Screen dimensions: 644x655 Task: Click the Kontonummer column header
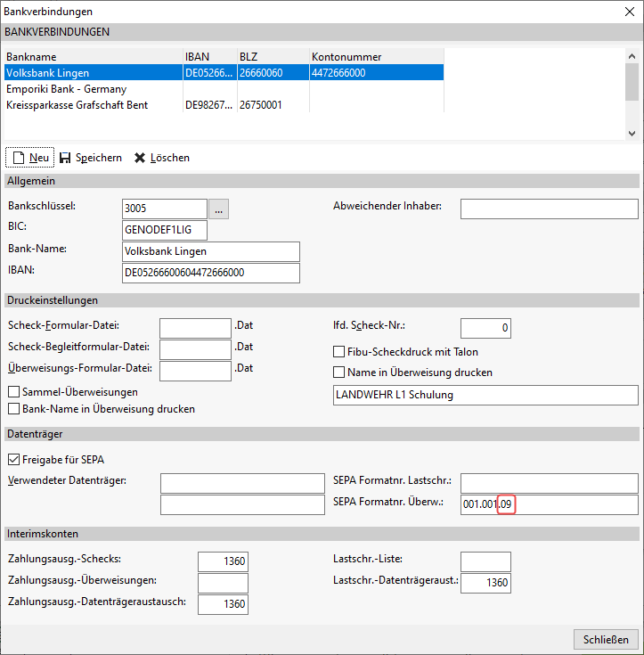(x=374, y=57)
